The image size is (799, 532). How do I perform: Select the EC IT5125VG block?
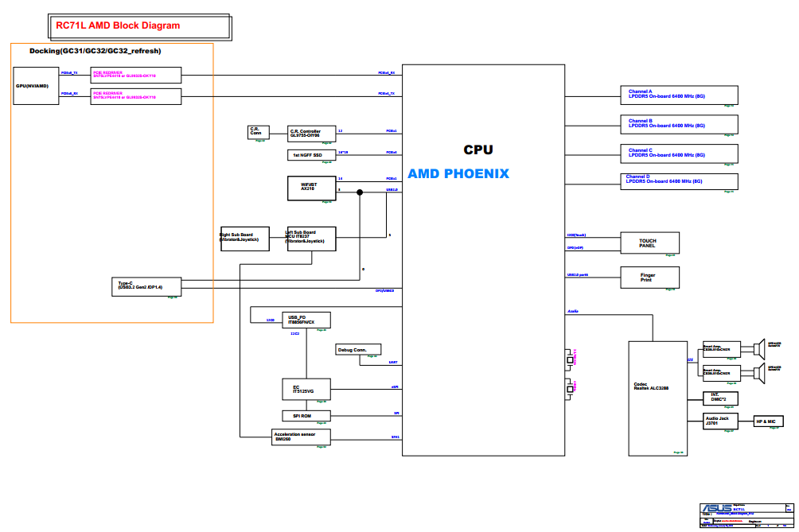(x=306, y=389)
